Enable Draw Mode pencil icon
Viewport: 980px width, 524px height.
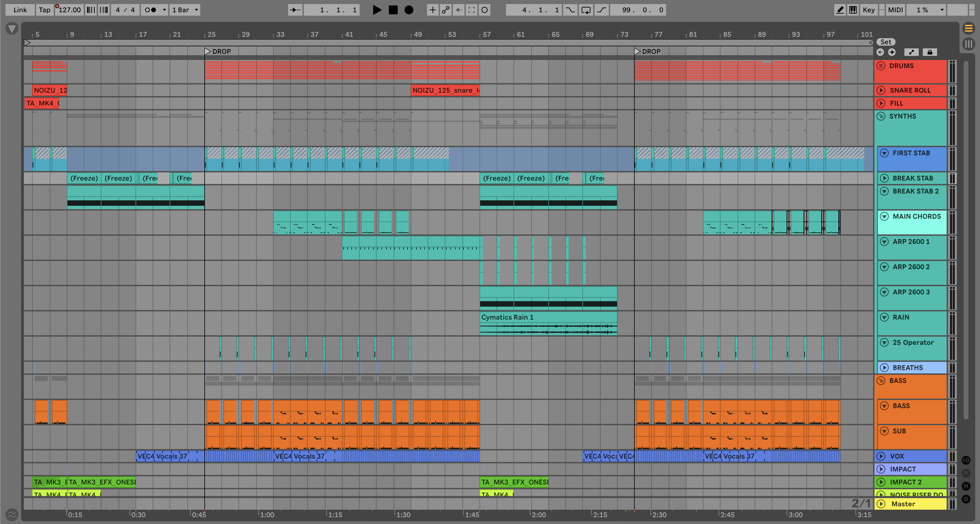[840, 10]
